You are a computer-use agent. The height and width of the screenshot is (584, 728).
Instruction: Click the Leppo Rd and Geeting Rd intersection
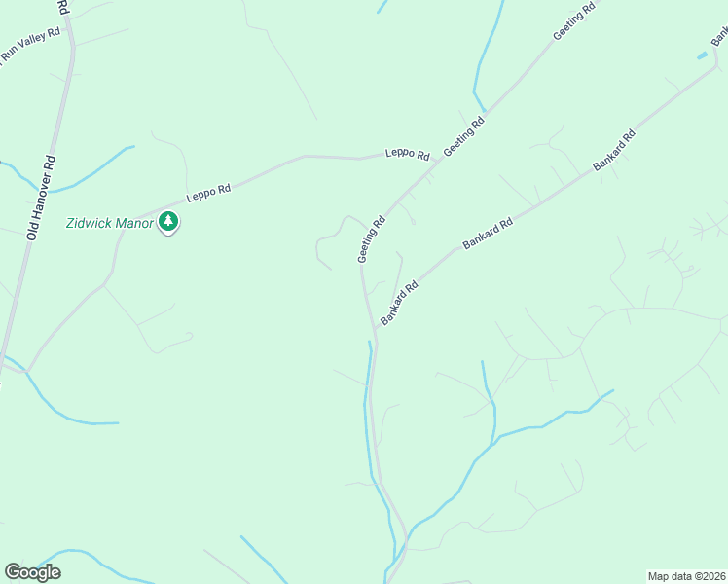[x=440, y=161]
